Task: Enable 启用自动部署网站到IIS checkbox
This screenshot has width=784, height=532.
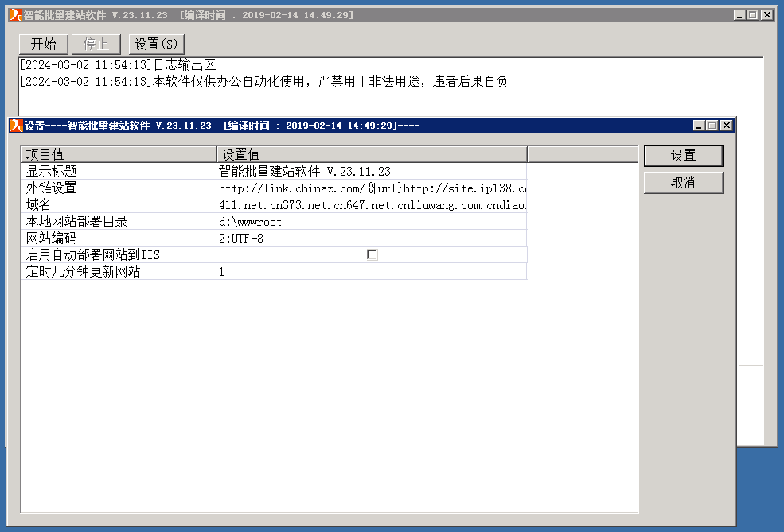Action: coord(372,253)
